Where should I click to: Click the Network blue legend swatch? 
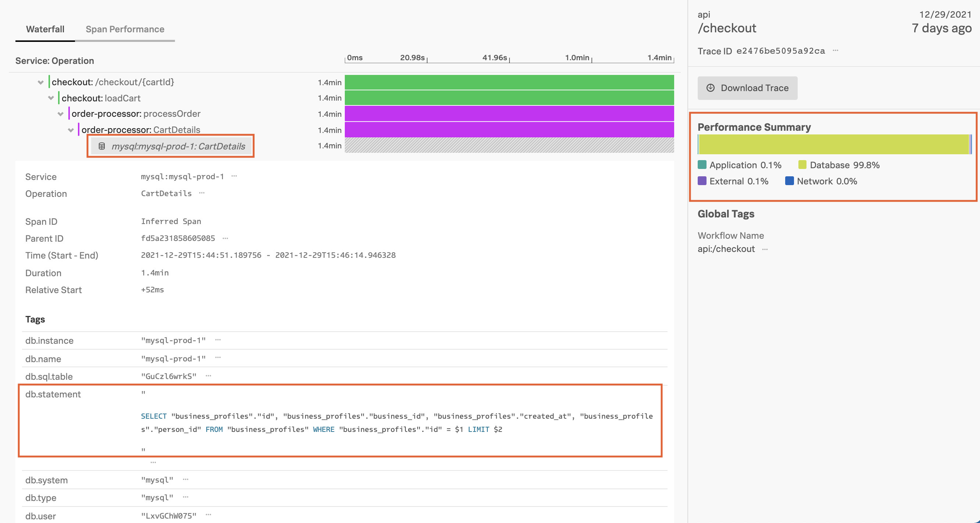(x=789, y=181)
